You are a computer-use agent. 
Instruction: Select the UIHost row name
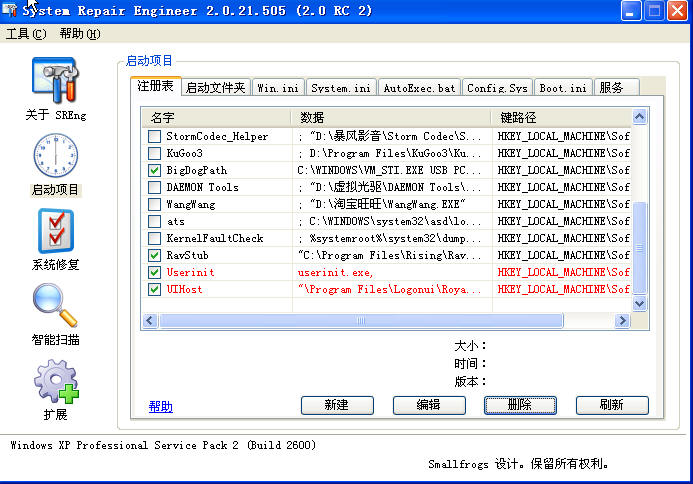(184, 290)
